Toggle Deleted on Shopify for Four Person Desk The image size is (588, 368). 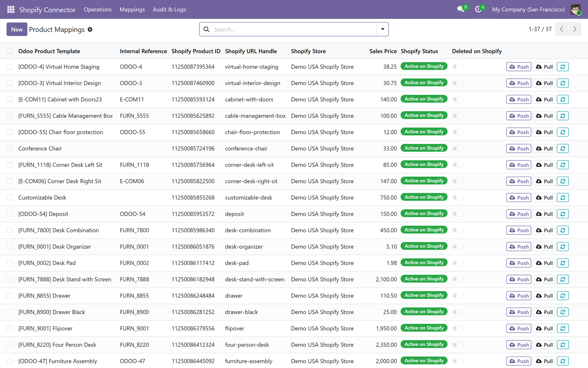click(x=458, y=345)
